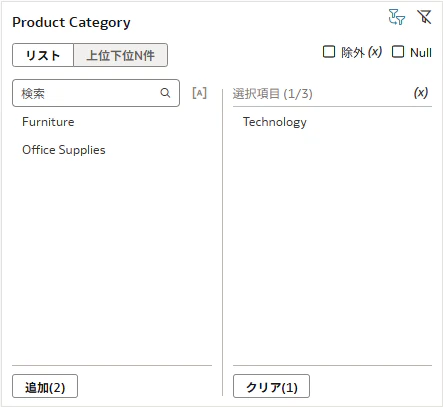Switch to the リスト tab
The height and width of the screenshot is (407, 443).
click(43, 55)
